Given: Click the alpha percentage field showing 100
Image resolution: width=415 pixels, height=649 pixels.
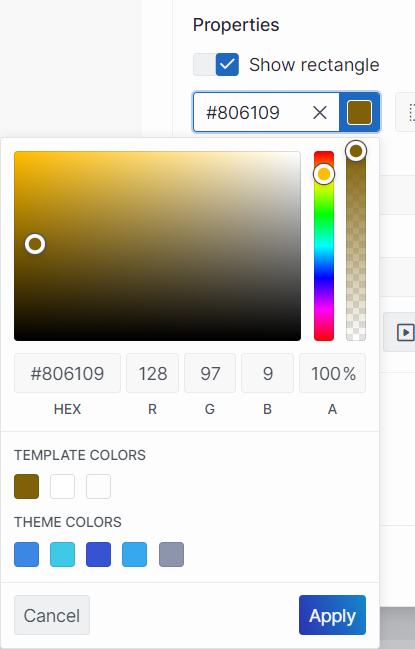Looking at the screenshot, I should coord(332,373).
